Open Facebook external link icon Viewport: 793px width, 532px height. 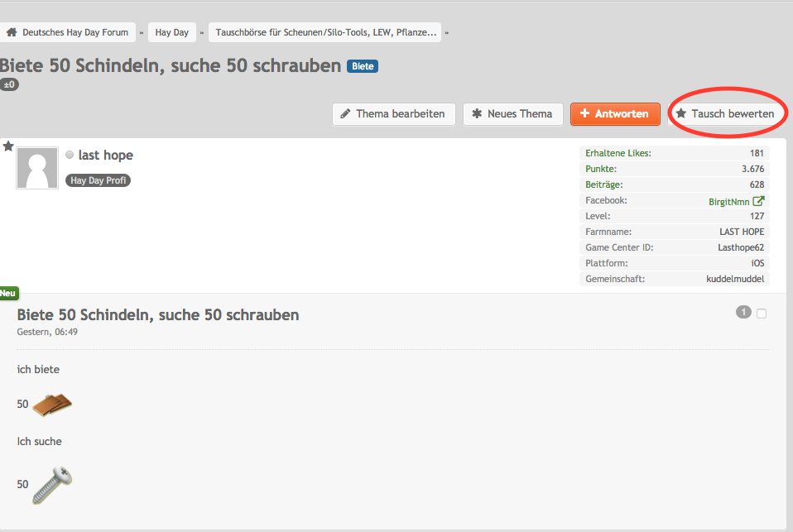758,201
